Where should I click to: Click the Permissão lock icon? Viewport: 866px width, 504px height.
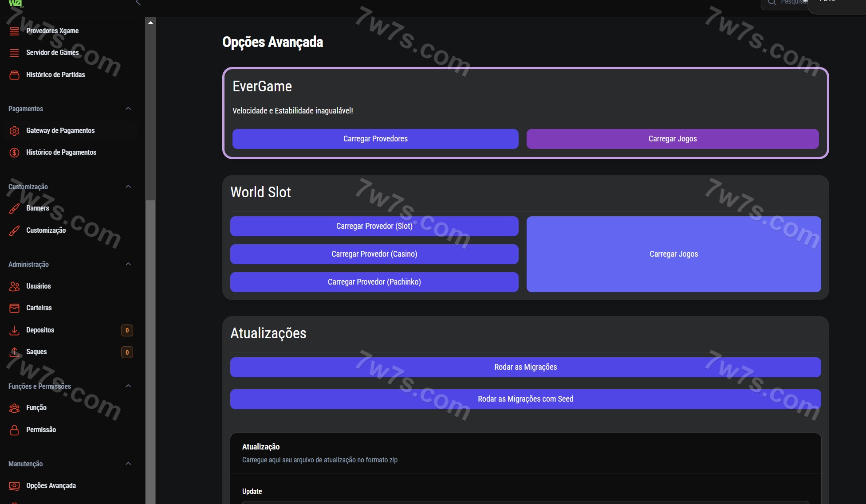tap(14, 430)
